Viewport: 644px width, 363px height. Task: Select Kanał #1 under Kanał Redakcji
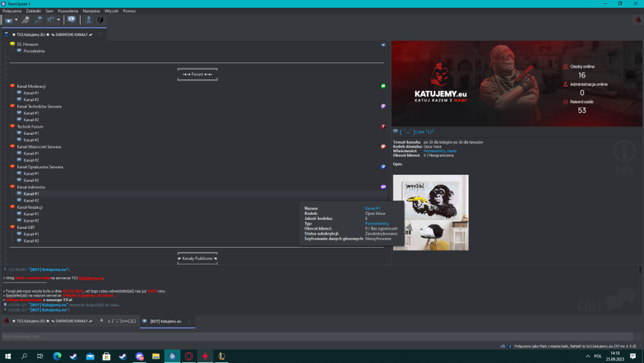(31, 214)
